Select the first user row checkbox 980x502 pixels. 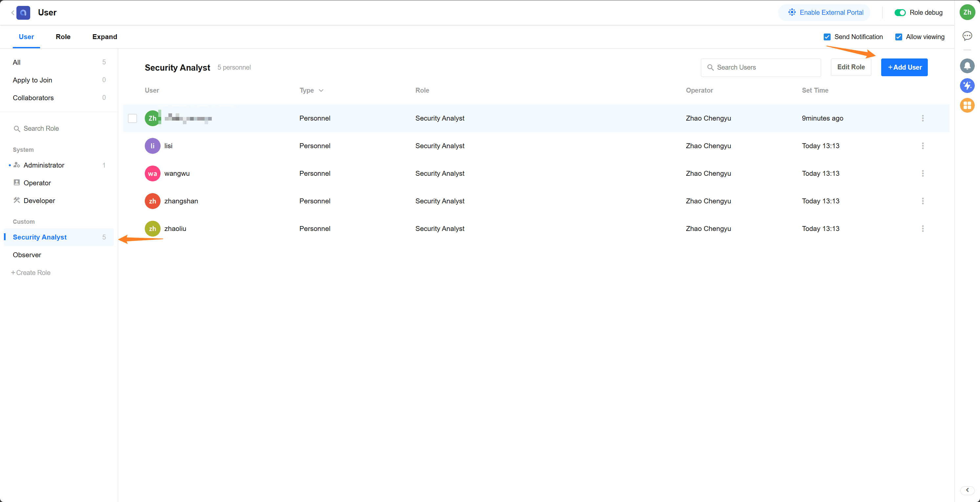pyautogui.click(x=132, y=118)
